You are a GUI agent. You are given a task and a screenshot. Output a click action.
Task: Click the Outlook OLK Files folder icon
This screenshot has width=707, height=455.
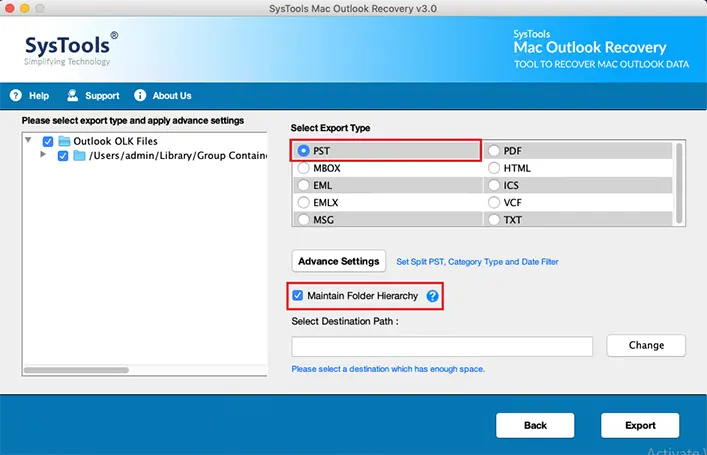point(64,141)
